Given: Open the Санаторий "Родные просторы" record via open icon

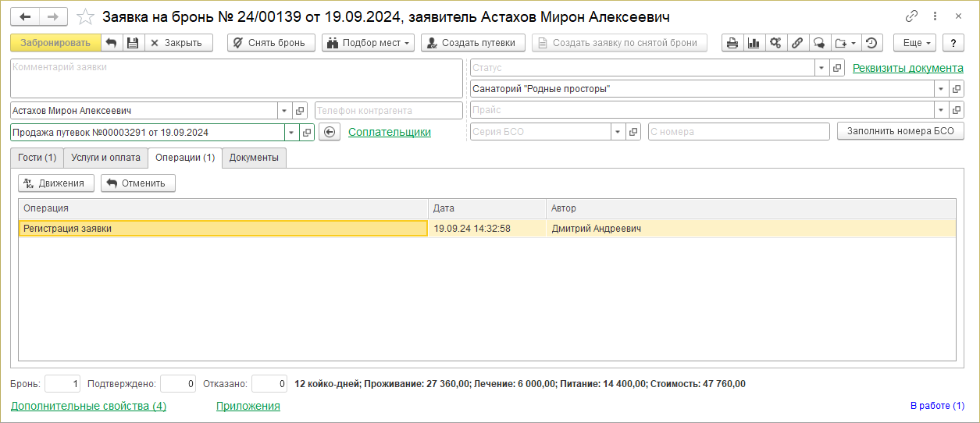Looking at the screenshot, I should [957, 89].
